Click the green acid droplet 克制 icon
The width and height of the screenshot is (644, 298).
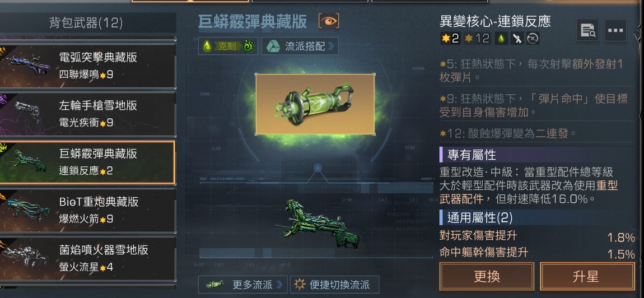(207, 46)
